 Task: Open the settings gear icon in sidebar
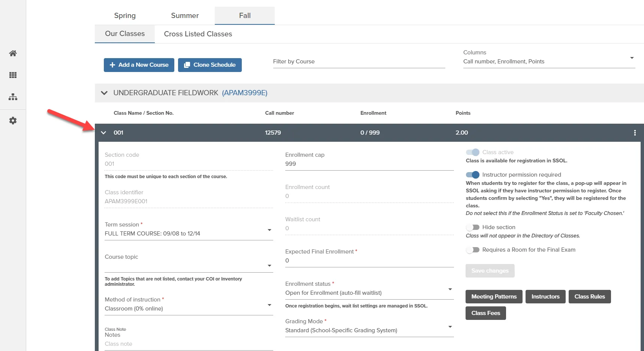pyautogui.click(x=13, y=120)
